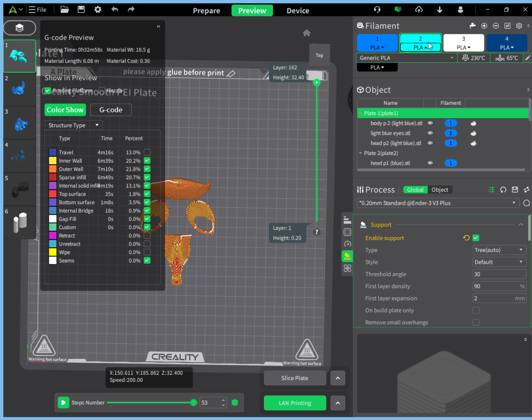Click the save floppy-disk icon in top bar

pos(81,10)
